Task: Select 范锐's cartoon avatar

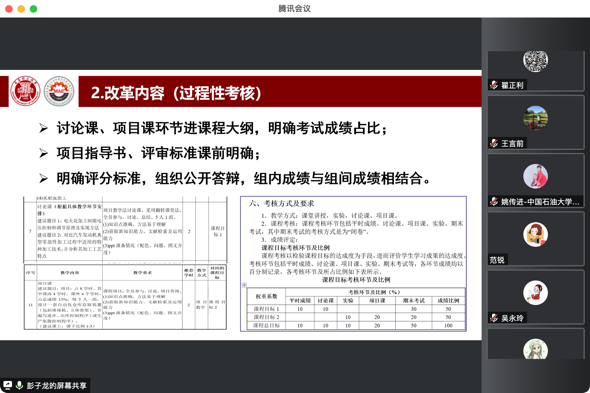Action: click(535, 235)
